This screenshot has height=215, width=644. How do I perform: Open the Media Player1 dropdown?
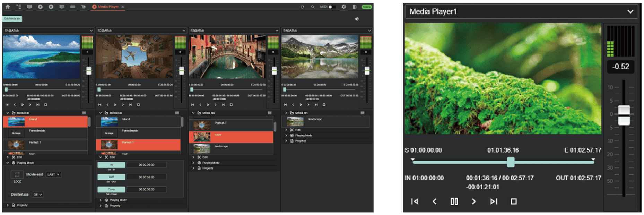(630, 12)
